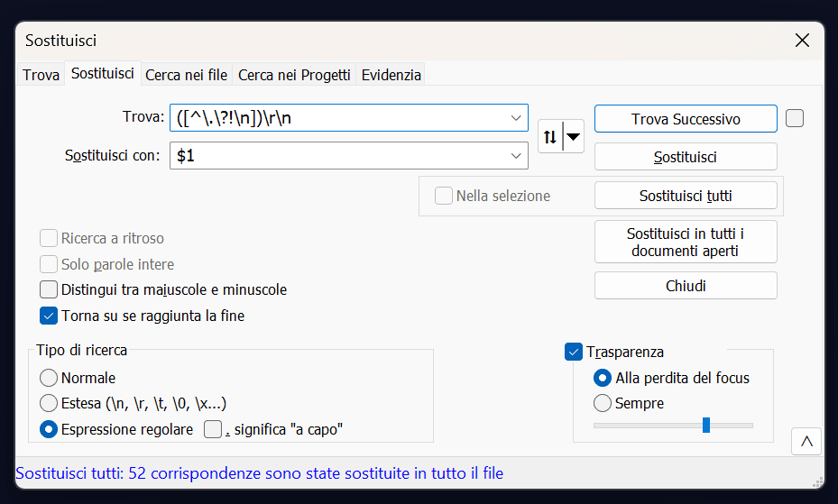Select the Espressione regolare radio button
Screen dimensions: 838x504
coord(49,429)
